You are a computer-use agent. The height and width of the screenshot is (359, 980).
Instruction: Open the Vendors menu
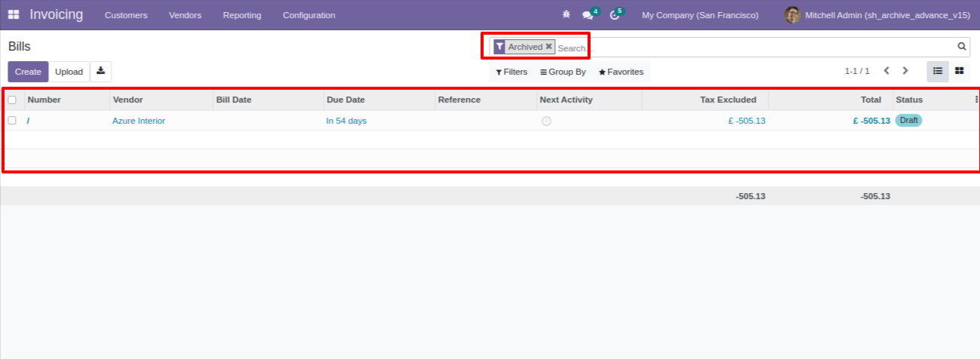point(185,15)
